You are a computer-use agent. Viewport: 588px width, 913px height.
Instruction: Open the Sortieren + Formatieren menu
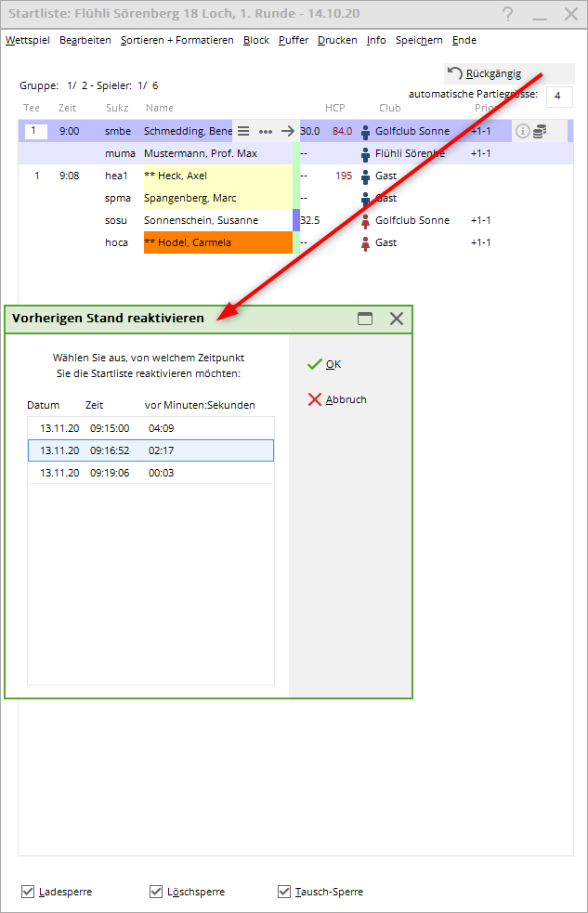(177, 40)
